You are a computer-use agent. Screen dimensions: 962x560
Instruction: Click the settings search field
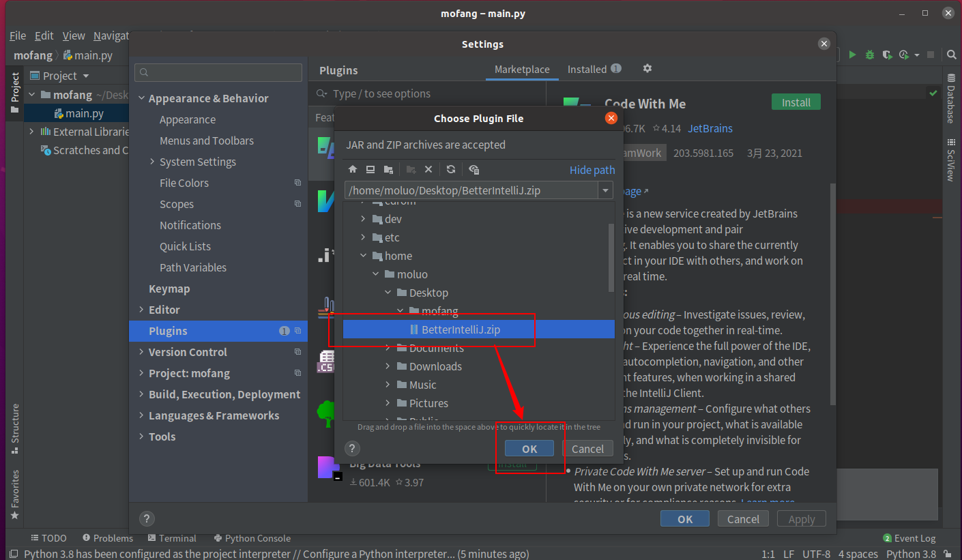click(x=218, y=72)
